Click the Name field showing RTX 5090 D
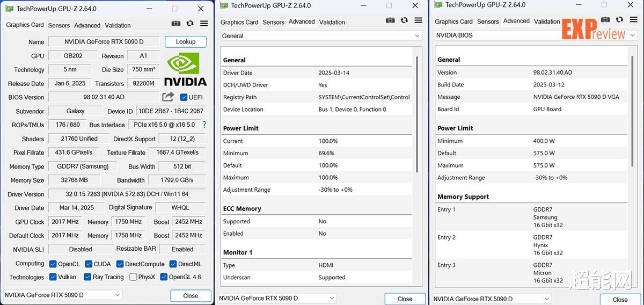 104,42
